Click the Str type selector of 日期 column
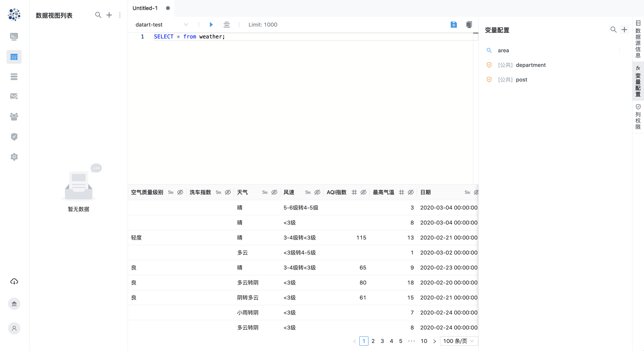The height and width of the screenshot is (351, 644). [467, 192]
